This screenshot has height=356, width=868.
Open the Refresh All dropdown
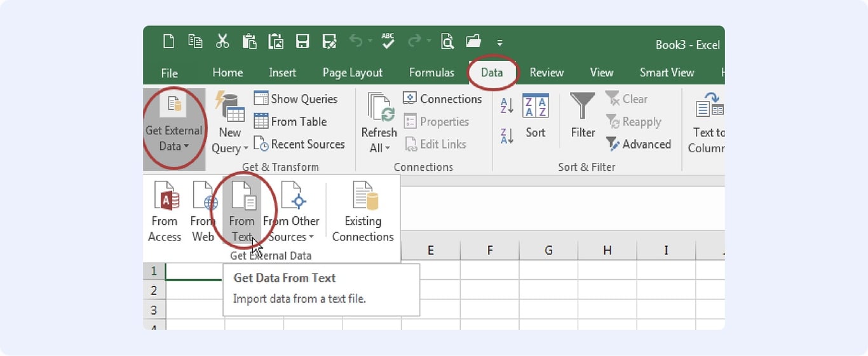[x=379, y=124]
